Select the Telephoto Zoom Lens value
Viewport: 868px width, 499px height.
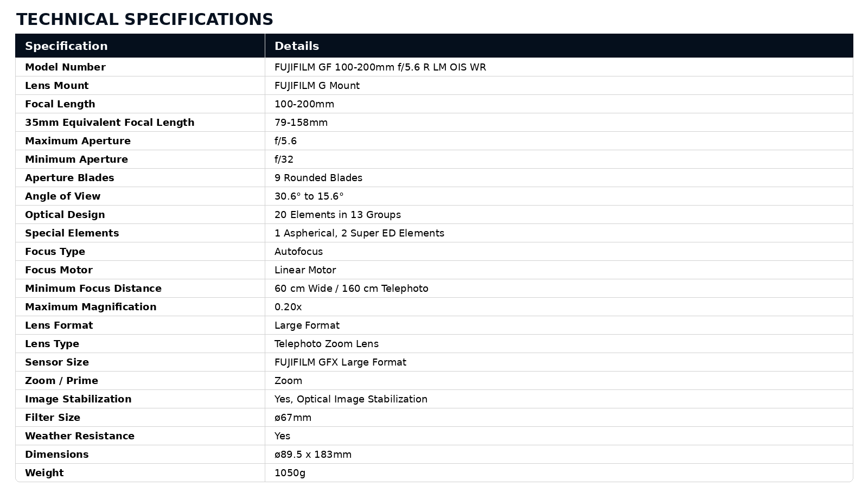pos(327,344)
